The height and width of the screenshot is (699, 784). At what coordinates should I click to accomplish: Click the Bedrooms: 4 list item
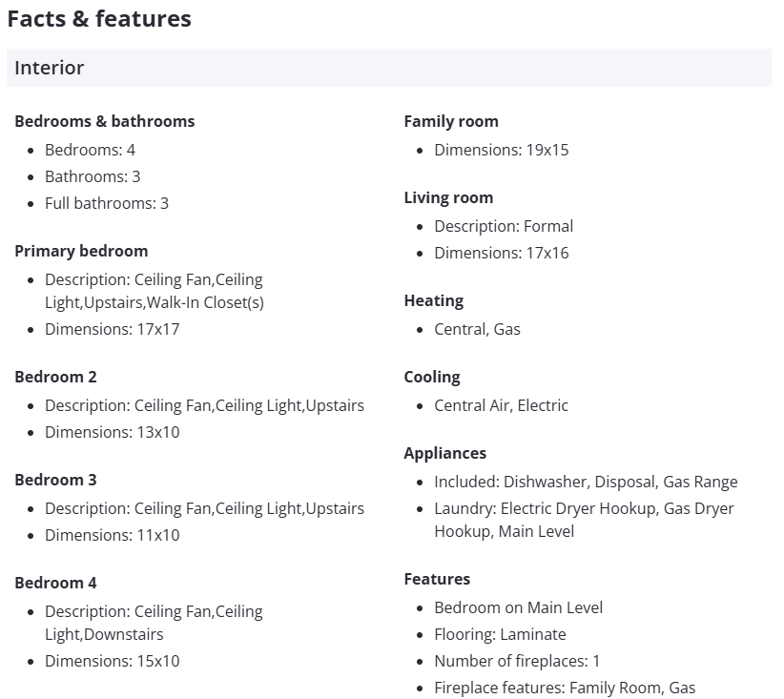pyautogui.click(x=90, y=150)
